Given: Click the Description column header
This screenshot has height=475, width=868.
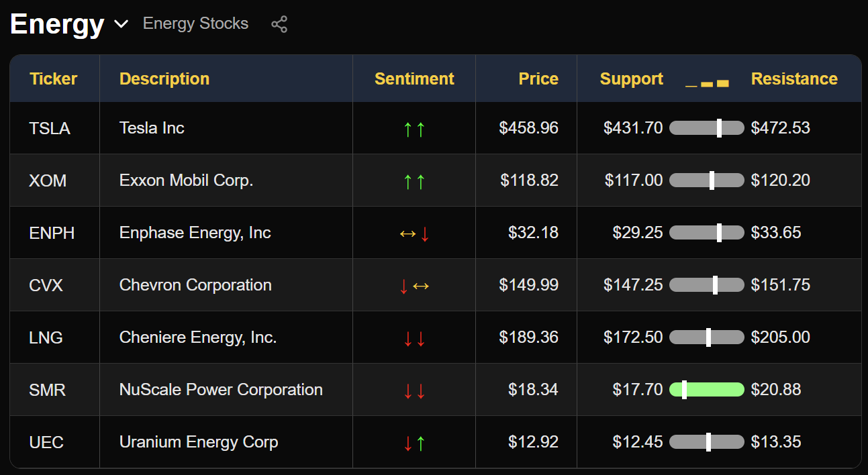Looking at the screenshot, I should (x=164, y=78).
